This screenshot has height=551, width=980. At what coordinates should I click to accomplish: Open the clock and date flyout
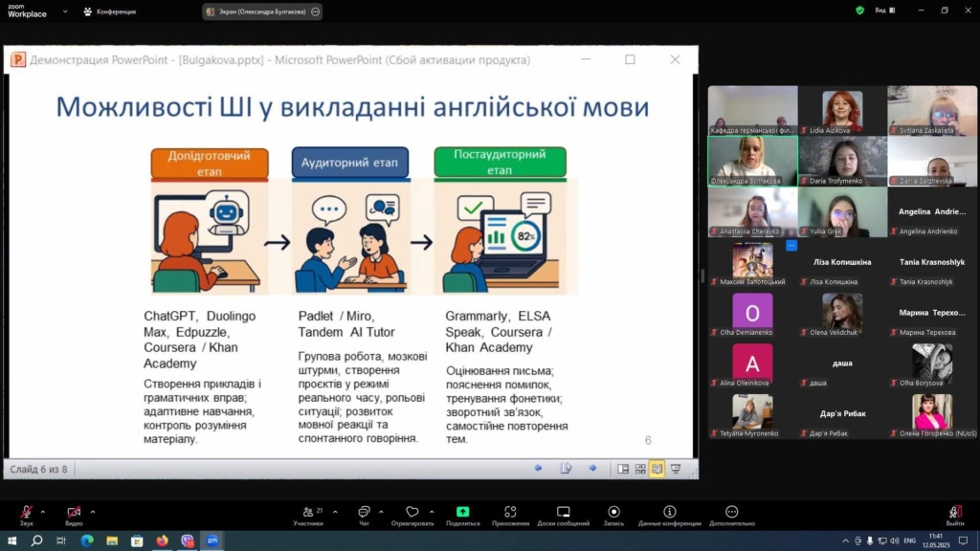[936, 540]
